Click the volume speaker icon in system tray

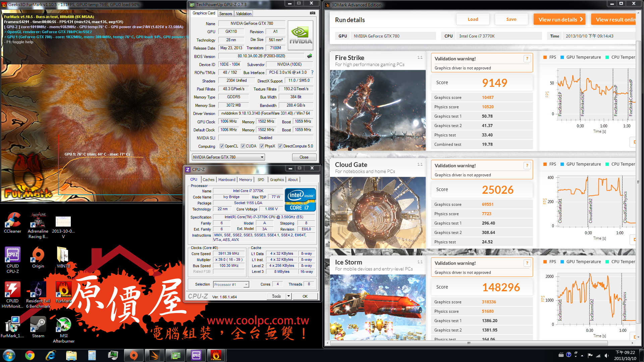[606, 355]
